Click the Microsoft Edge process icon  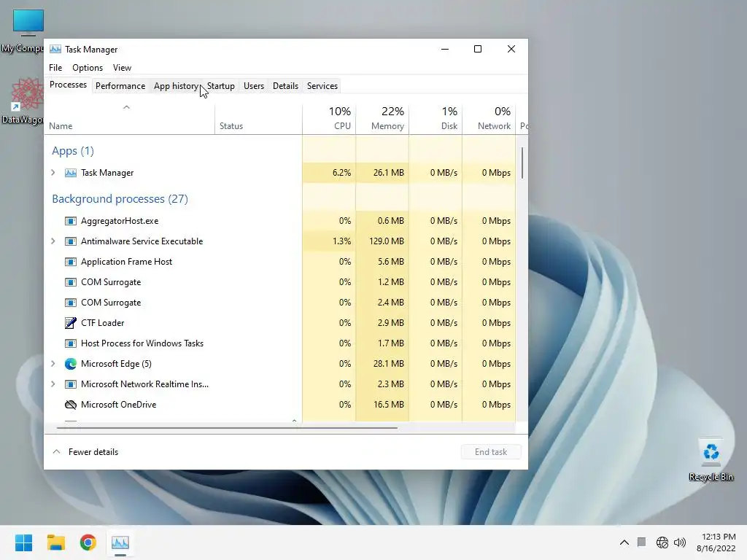click(x=71, y=364)
